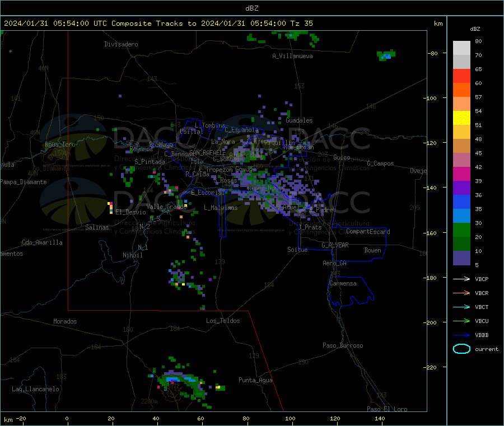Click the Carmensa map label

[343, 283]
